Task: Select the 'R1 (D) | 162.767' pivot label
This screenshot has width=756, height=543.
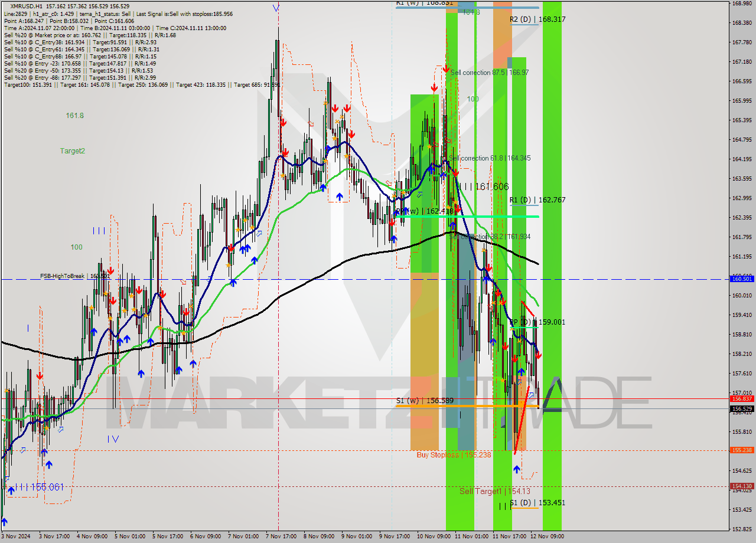Action: click(537, 200)
